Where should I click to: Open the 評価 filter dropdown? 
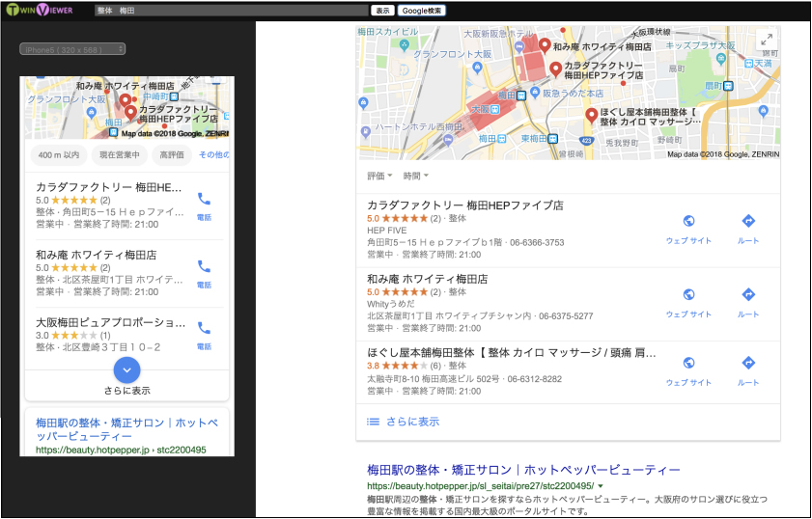379,176
